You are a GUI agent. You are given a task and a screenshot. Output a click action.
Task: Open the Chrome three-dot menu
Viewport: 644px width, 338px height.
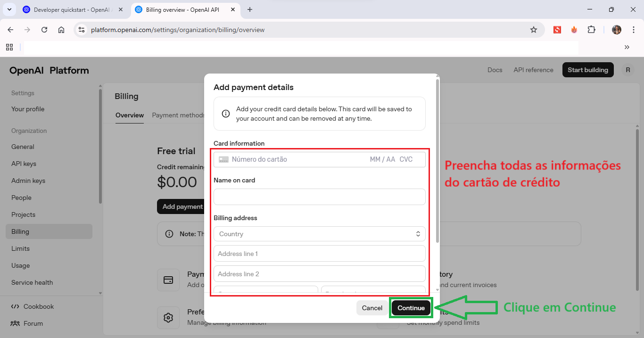(x=632, y=30)
